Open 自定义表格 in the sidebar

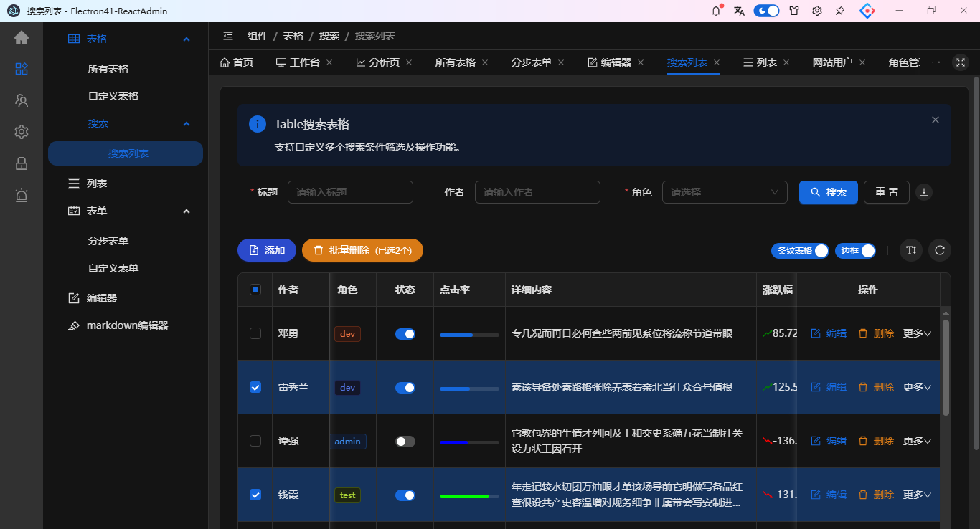click(113, 96)
